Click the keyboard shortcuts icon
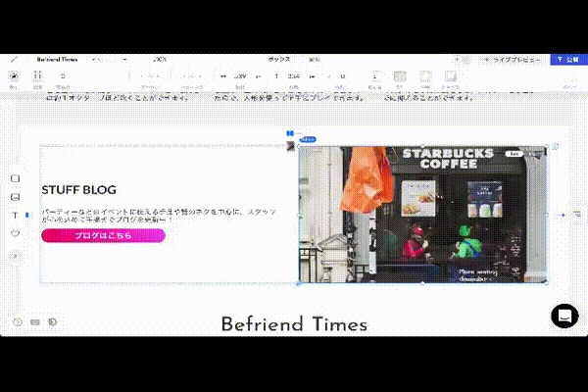The height and width of the screenshot is (392, 588). pos(35,321)
